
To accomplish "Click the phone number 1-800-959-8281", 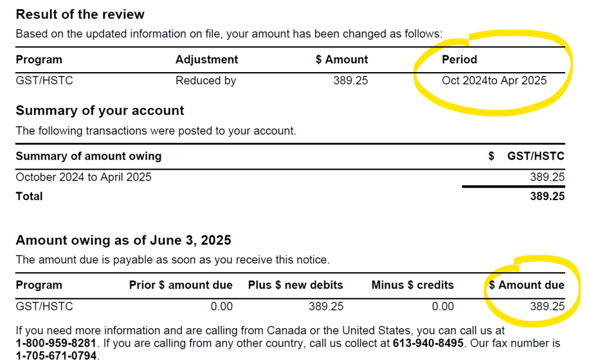I will [x=55, y=343].
